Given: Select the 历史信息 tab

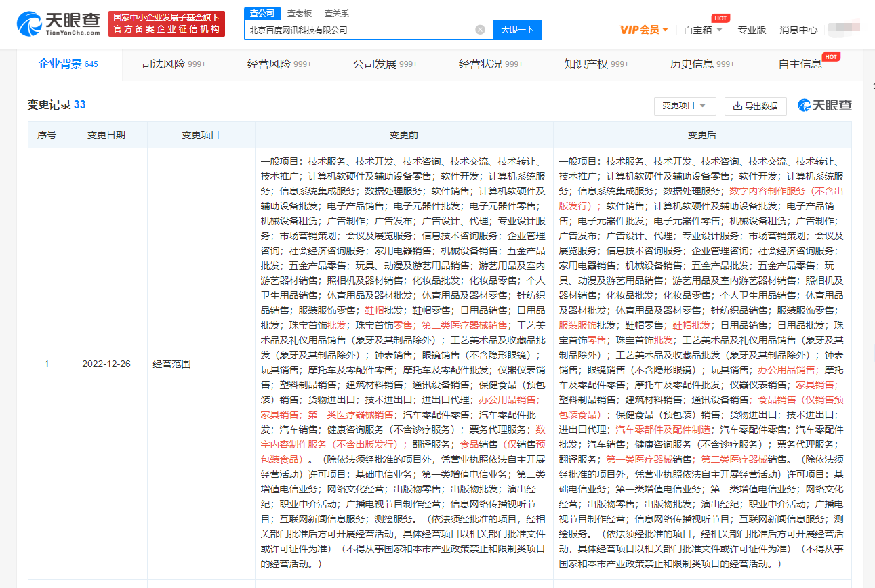Looking at the screenshot, I should pyautogui.click(x=702, y=64).
